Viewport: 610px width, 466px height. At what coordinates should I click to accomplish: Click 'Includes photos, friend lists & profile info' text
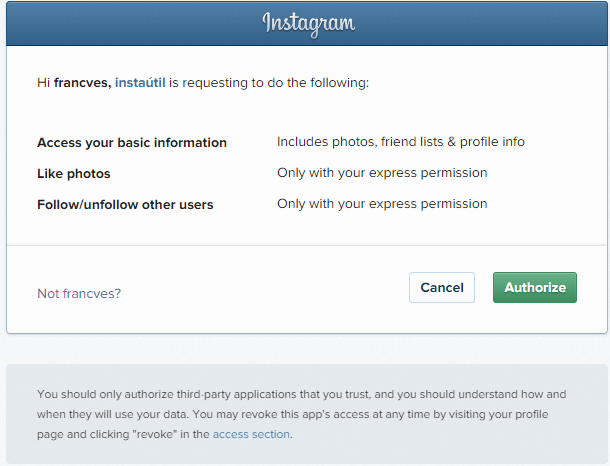pyautogui.click(x=401, y=142)
